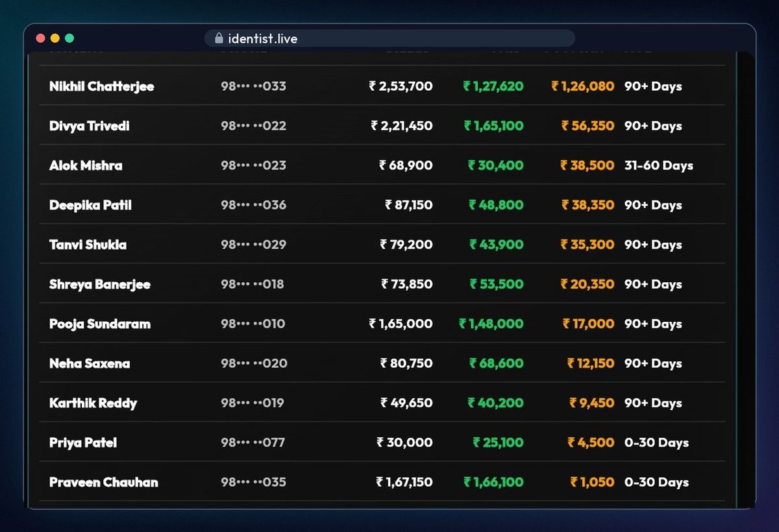Select patient name Divya Trivedi
The image size is (779, 532).
pyautogui.click(x=90, y=126)
